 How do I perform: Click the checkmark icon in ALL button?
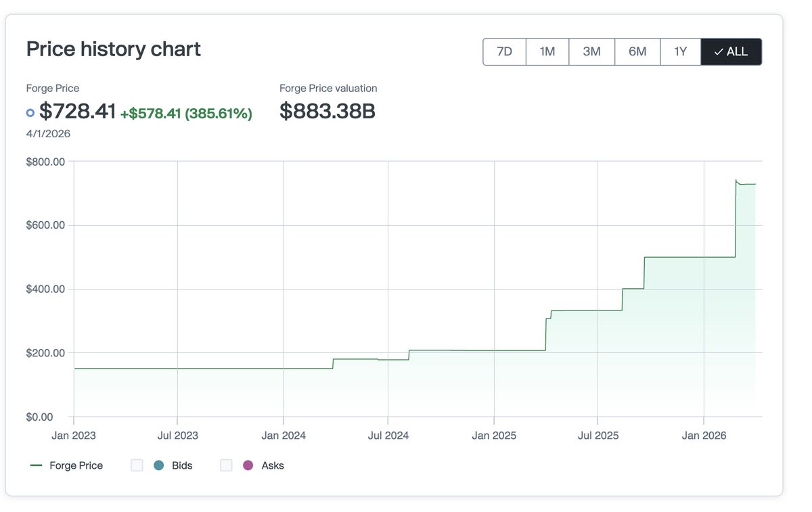click(719, 52)
